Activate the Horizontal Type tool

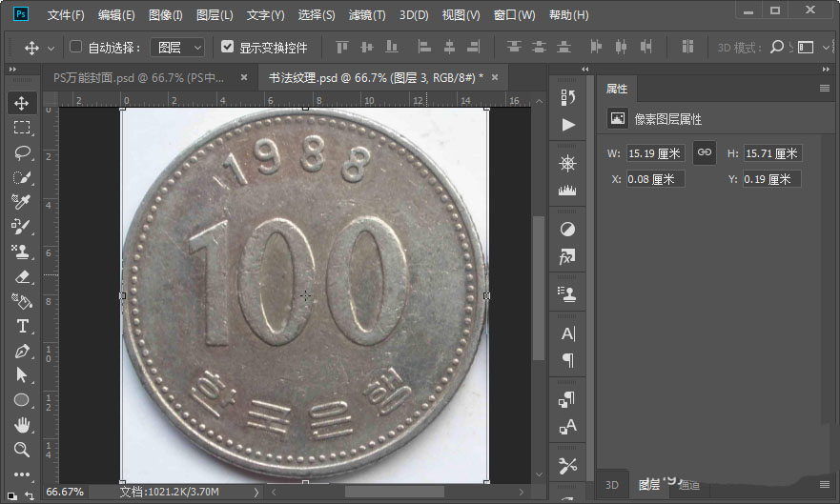[22, 326]
